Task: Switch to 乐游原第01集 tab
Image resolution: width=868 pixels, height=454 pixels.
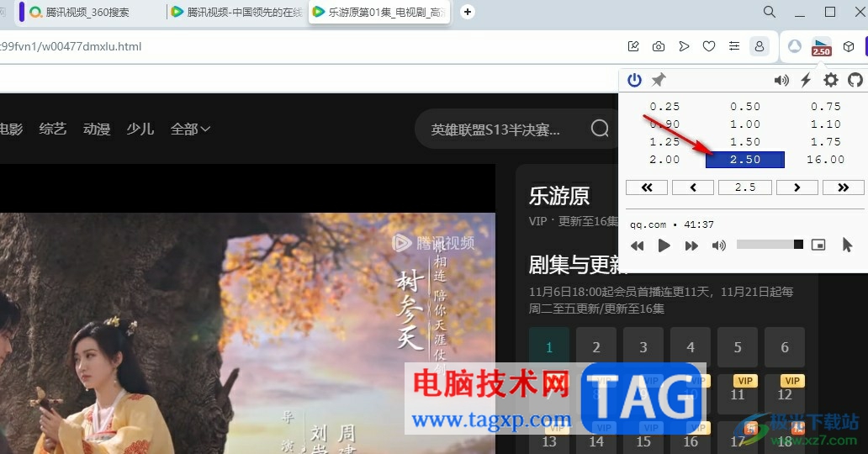Action: click(x=380, y=12)
